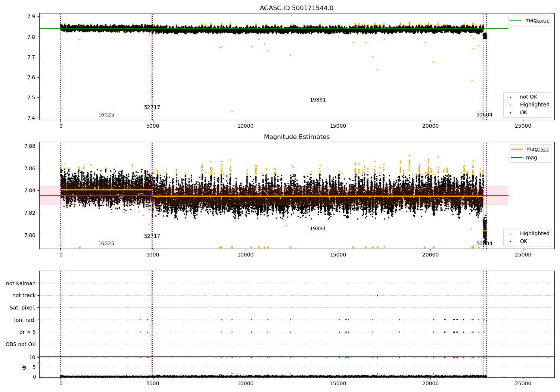Click the 7.82 y-axis tick label
This screenshot has width=560, height=392.
[x=30, y=213]
